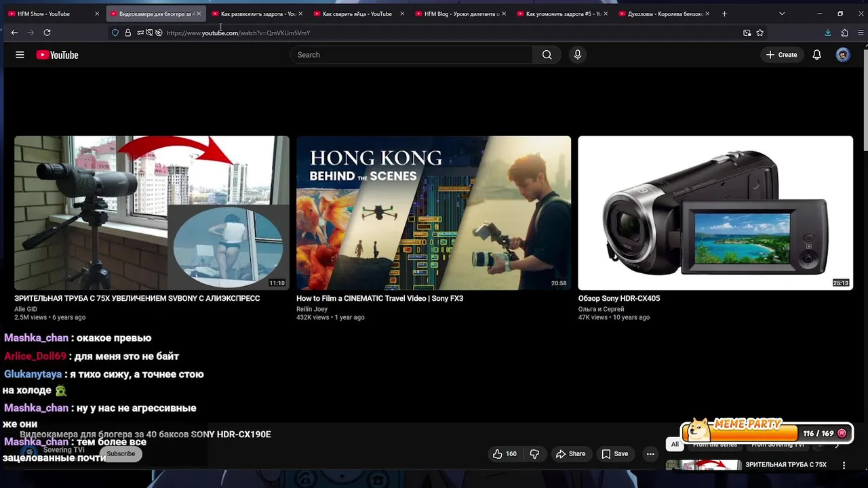Click '47K views • 10 years ago' text
868x488 pixels.
(x=614, y=317)
